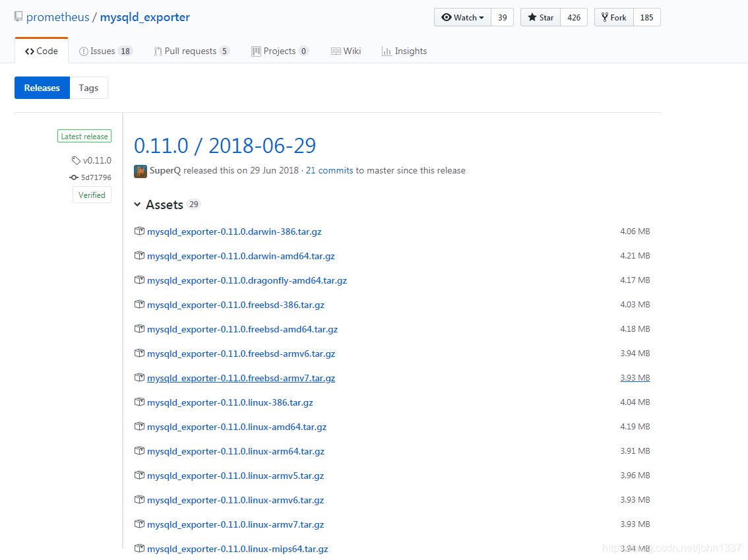This screenshot has height=560, width=748.
Task: Click the package icon for linux-amd64.tar.gz
Action: click(x=139, y=426)
